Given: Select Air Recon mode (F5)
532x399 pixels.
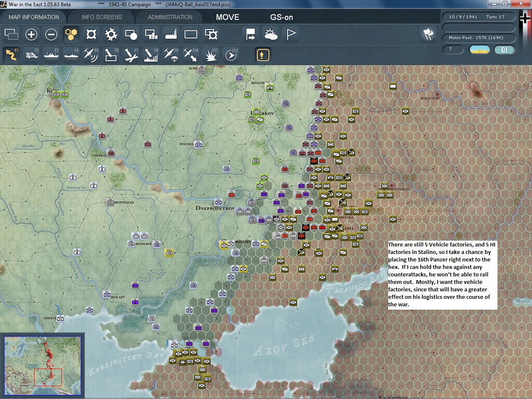Looking at the screenshot, I should click(x=91, y=54).
